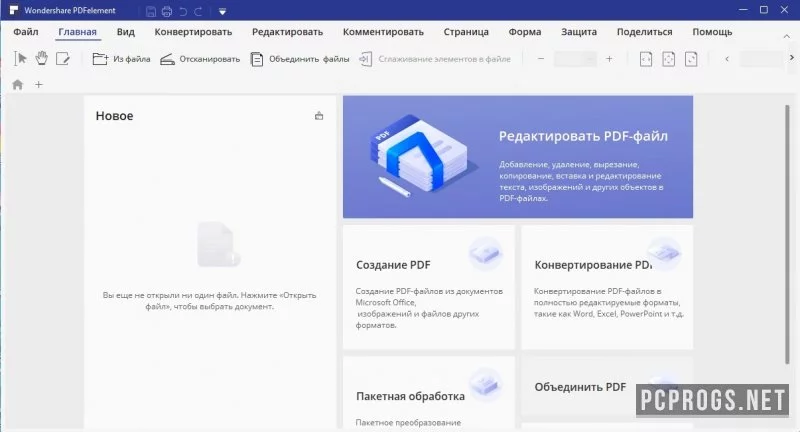Create PDF from file via "Из файла"
Screen dimensions: 800x432
coord(121,59)
